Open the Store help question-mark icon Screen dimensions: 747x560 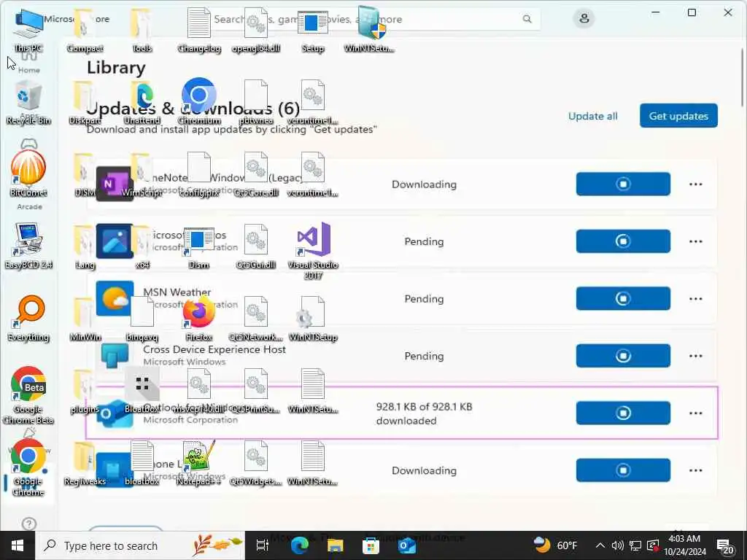29,524
